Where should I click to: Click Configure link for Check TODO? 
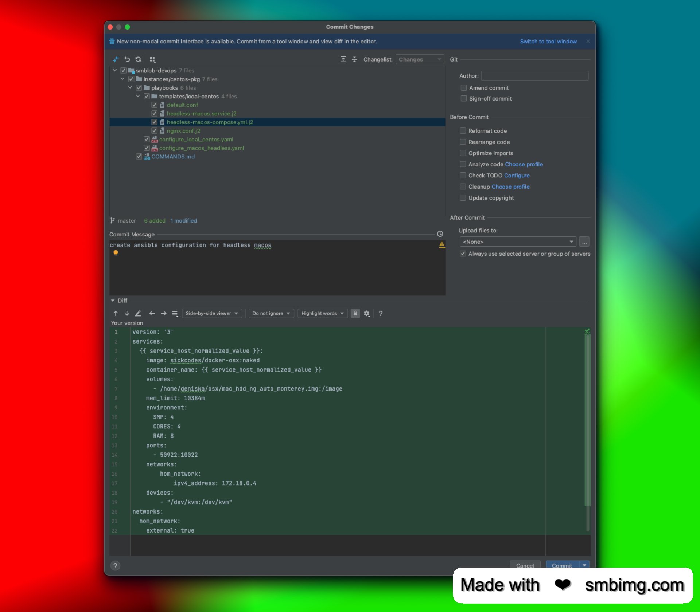point(517,175)
